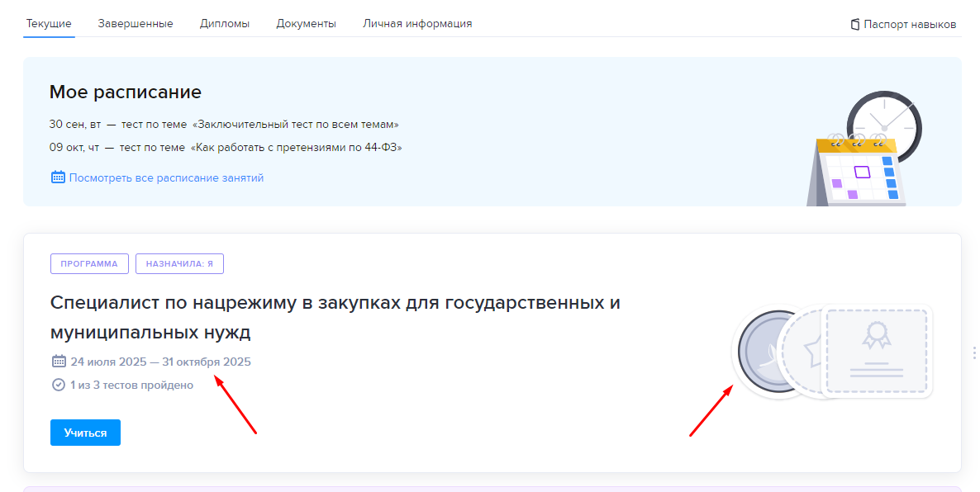Open the Личная информация tab

pyautogui.click(x=417, y=24)
